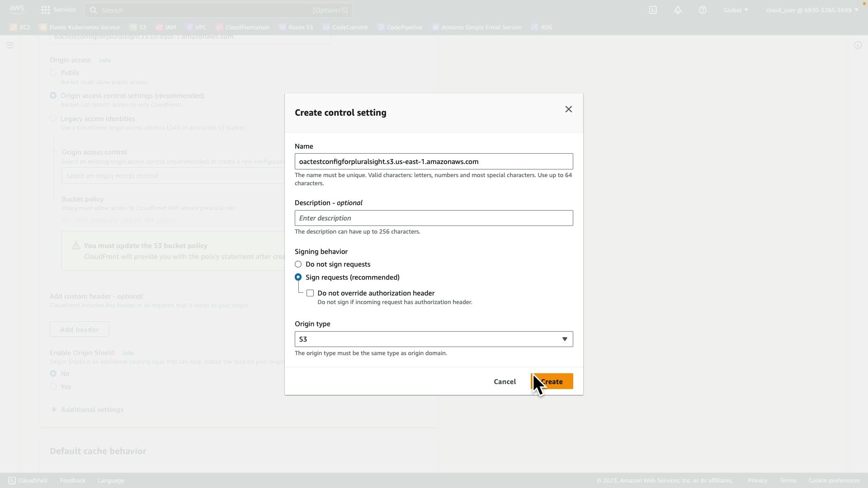Check Do not override authorization header
Screen dimensions: 868x488
click(310, 293)
